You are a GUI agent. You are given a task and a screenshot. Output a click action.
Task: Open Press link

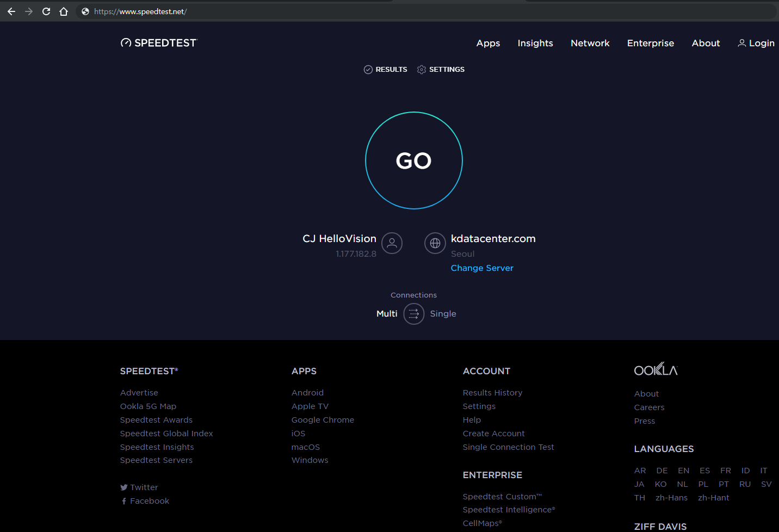tap(644, 421)
